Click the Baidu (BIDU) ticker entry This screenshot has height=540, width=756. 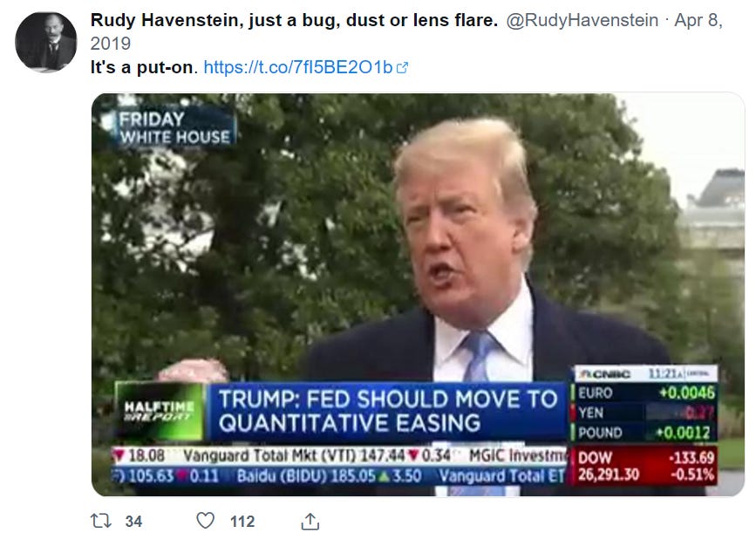coord(330,475)
